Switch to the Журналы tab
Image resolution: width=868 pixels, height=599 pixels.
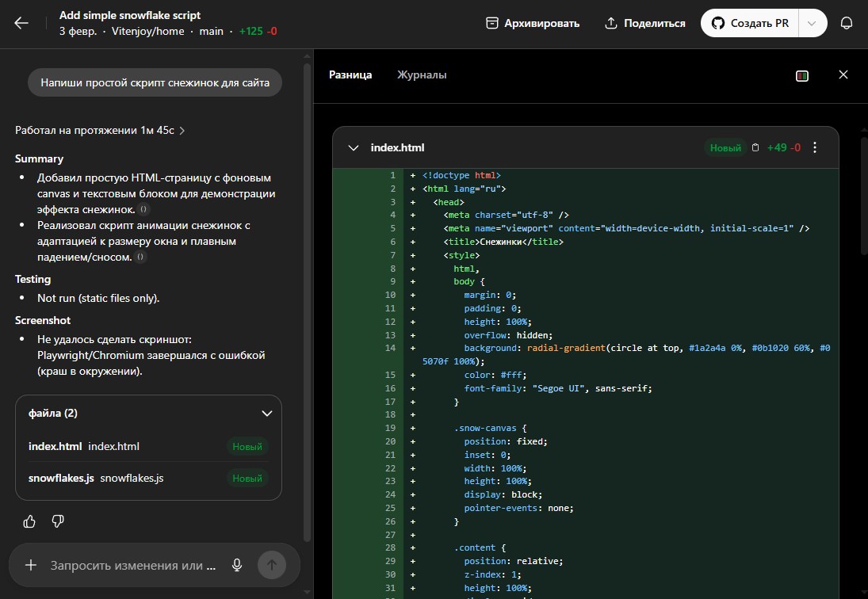tap(422, 74)
